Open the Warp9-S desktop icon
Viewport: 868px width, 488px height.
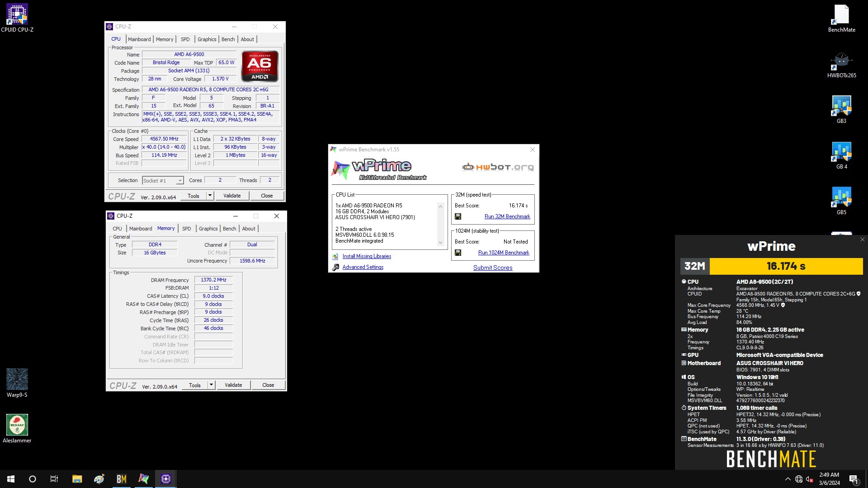[17, 383]
